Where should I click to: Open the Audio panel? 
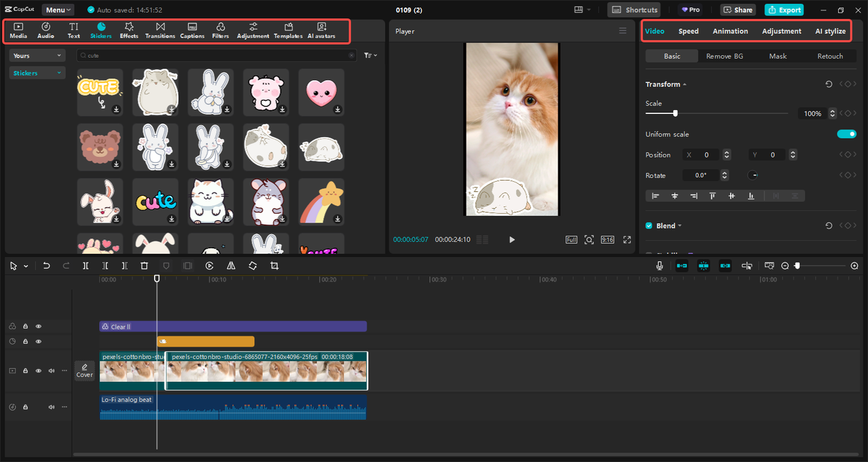[45, 31]
